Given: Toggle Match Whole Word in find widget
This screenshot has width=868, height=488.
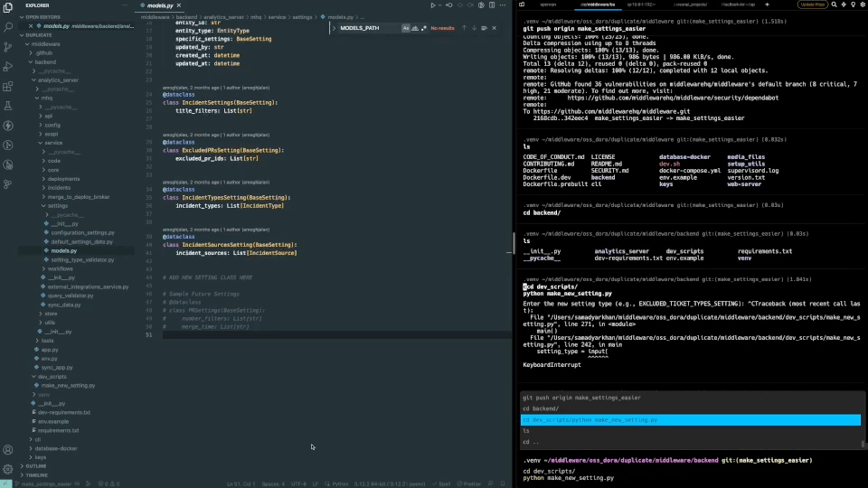Looking at the screenshot, I should 415,28.
